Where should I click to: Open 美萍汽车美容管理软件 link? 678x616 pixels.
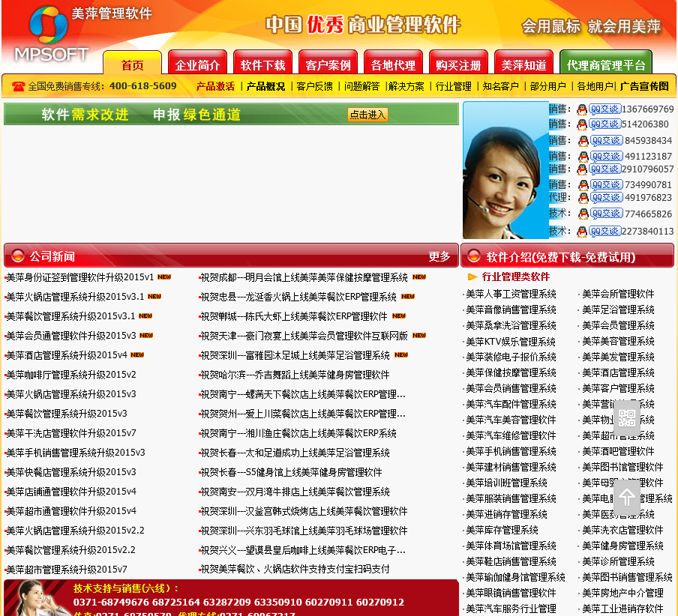(511, 420)
